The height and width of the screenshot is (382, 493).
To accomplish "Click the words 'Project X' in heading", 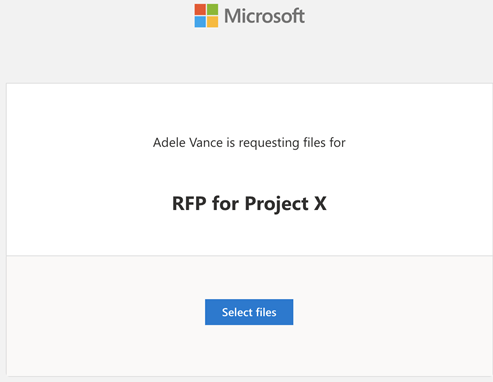I will coord(286,204).
